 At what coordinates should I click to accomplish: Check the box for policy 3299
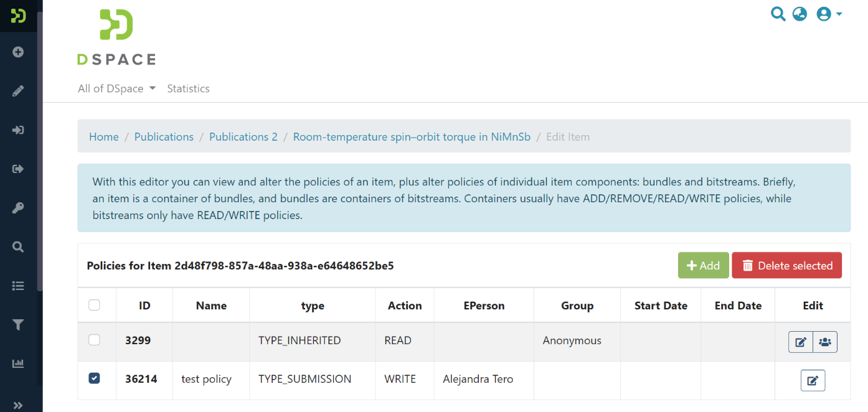pos(94,340)
